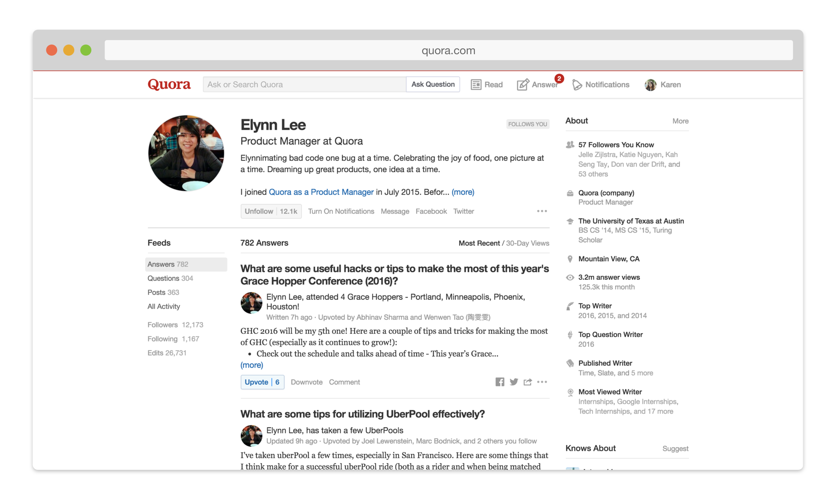Open the UberPool tips question
This screenshot has width=836, height=504.
[x=362, y=414]
